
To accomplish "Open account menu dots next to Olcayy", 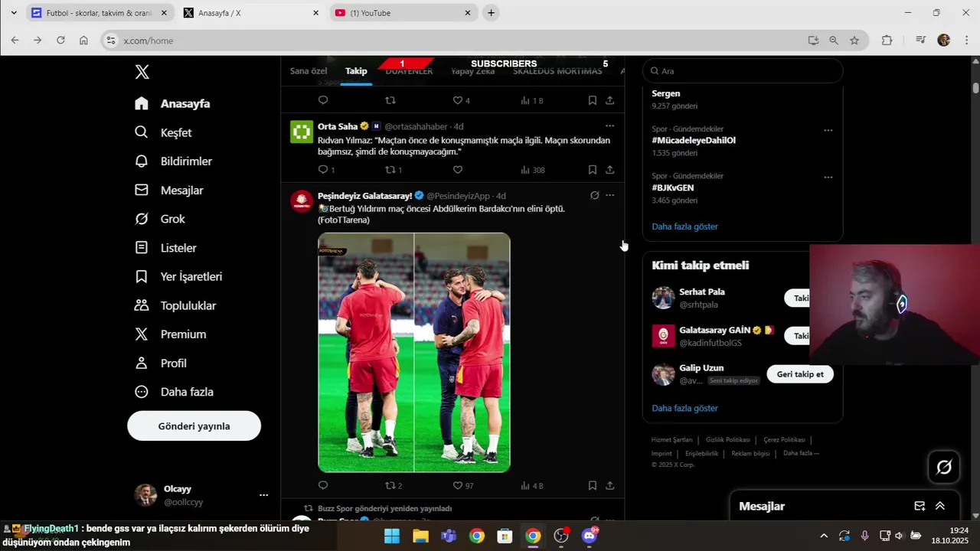I will [x=263, y=495].
